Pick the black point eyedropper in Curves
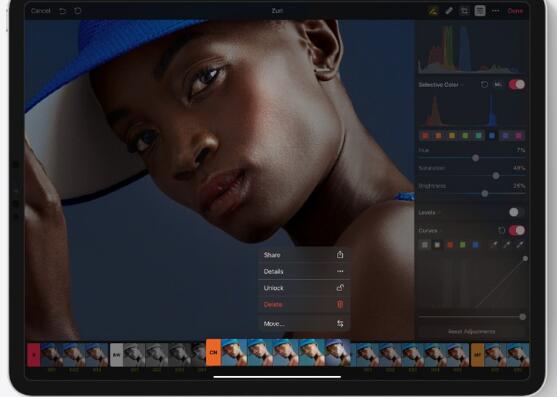Image resolution: width=557 pixels, height=397 pixels. [494, 245]
